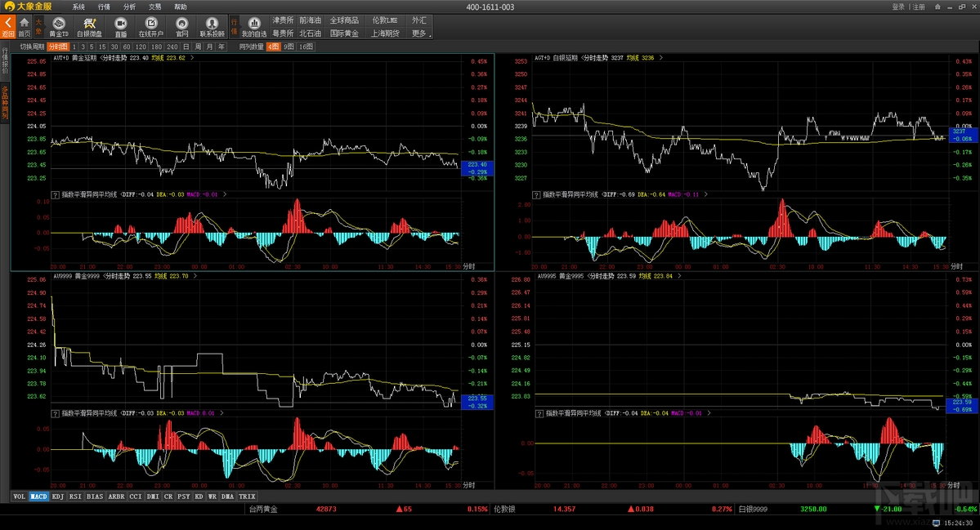Viewport: 980px width, 530px height.
Task: Click the help icon beside AUT+D MACD label
Action: coord(55,195)
